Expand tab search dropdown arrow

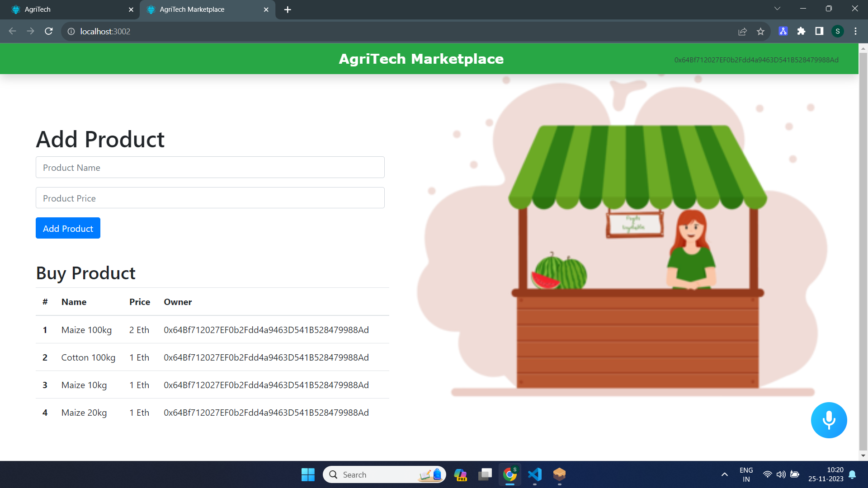point(777,9)
